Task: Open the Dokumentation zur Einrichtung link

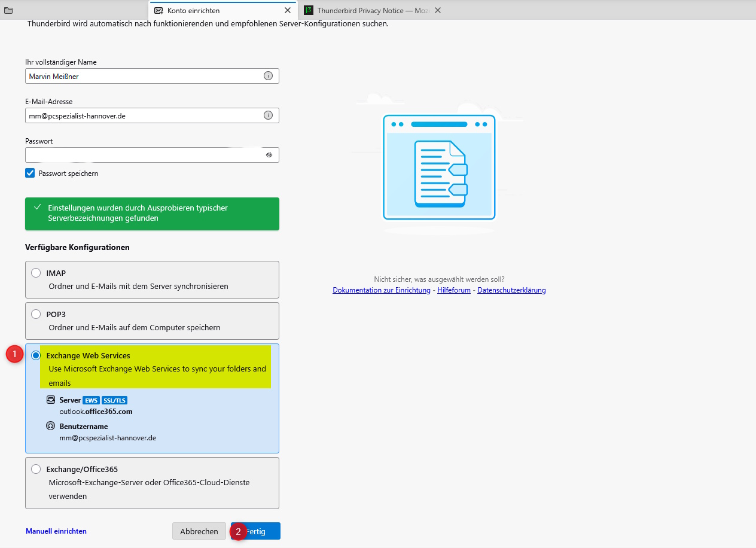Action: pyautogui.click(x=381, y=290)
